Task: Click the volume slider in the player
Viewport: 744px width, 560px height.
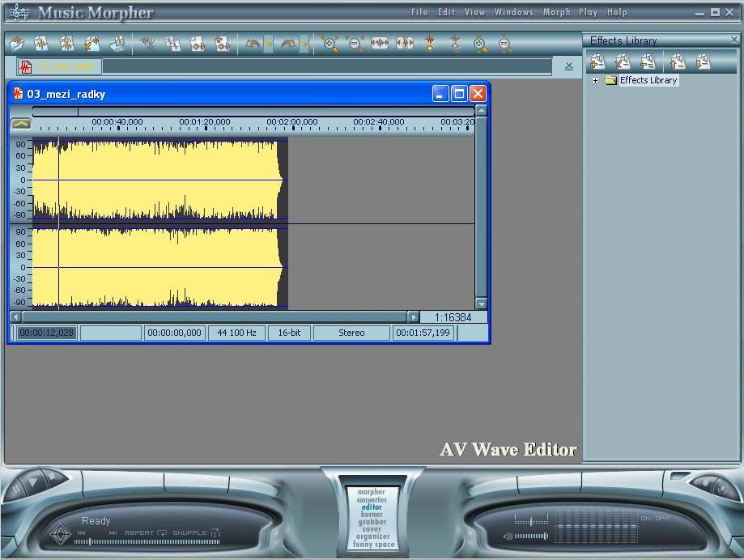Action: [x=531, y=536]
